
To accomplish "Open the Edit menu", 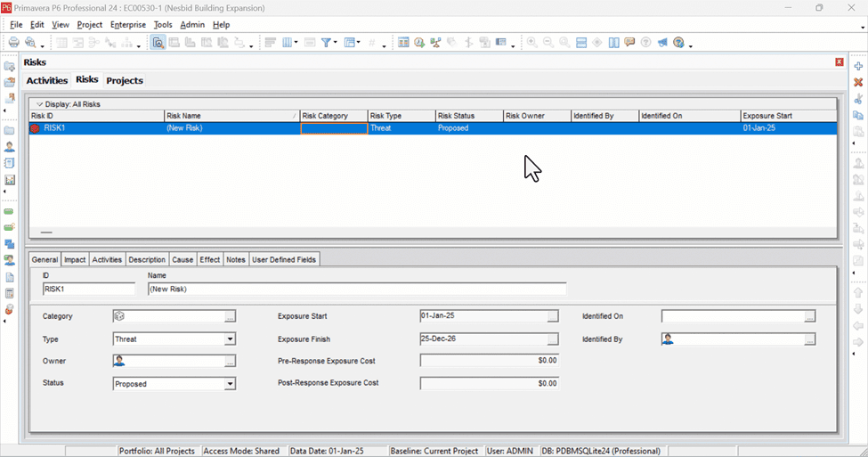I will click(x=37, y=24).
